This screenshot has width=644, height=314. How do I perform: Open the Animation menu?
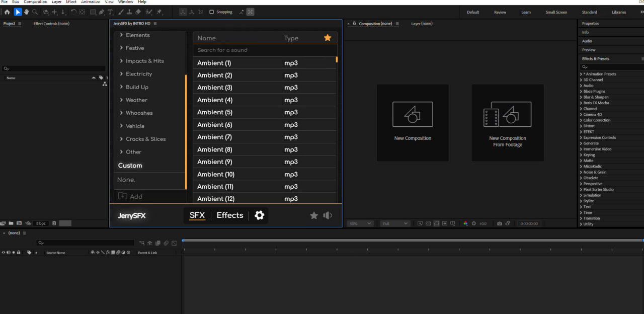[x=91, y=2]
